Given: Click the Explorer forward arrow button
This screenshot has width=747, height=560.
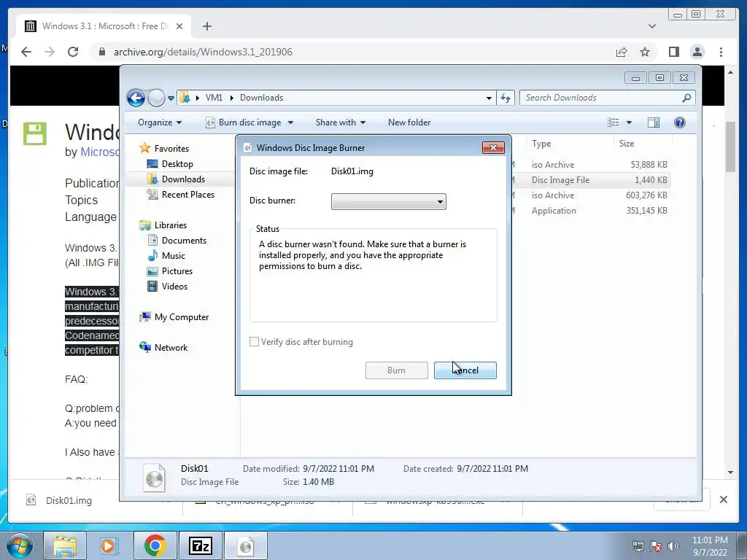Looking at the screenshot, I should coord(156,98).
